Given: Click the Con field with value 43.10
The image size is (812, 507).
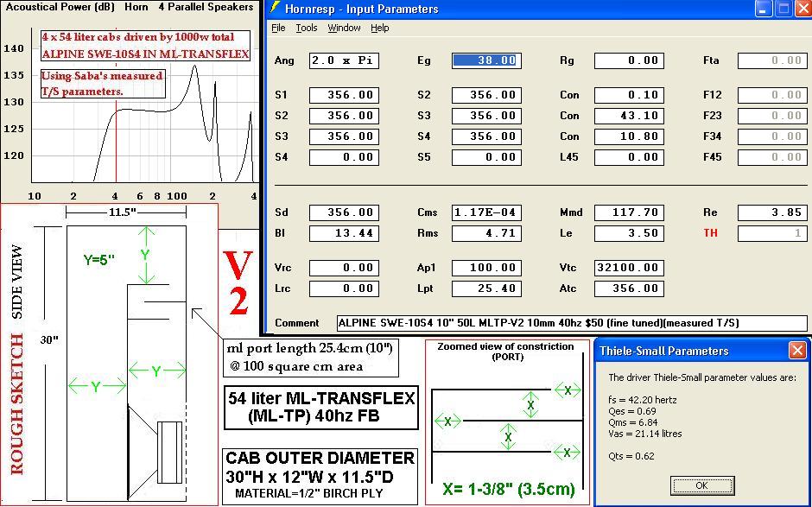Looking at the screenshot, I should [629, 116].
